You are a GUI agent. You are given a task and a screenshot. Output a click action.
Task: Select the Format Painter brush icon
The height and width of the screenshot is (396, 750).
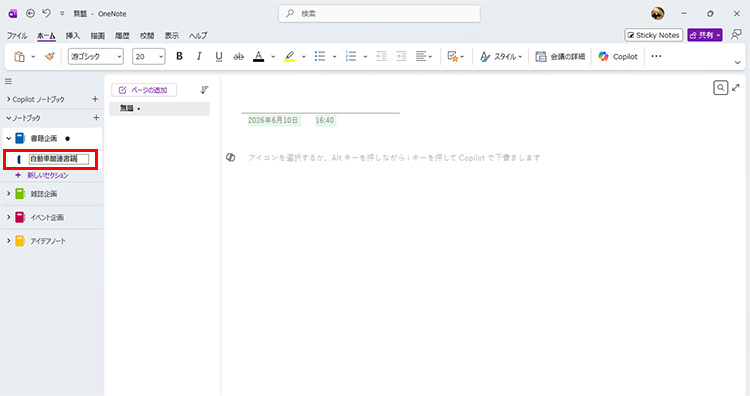pos(49,56)
